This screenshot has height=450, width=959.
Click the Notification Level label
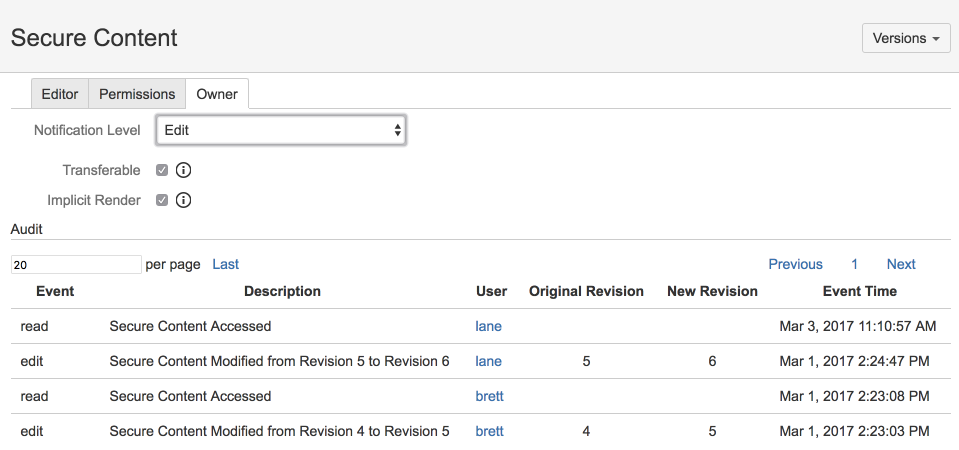pos(87,130)
